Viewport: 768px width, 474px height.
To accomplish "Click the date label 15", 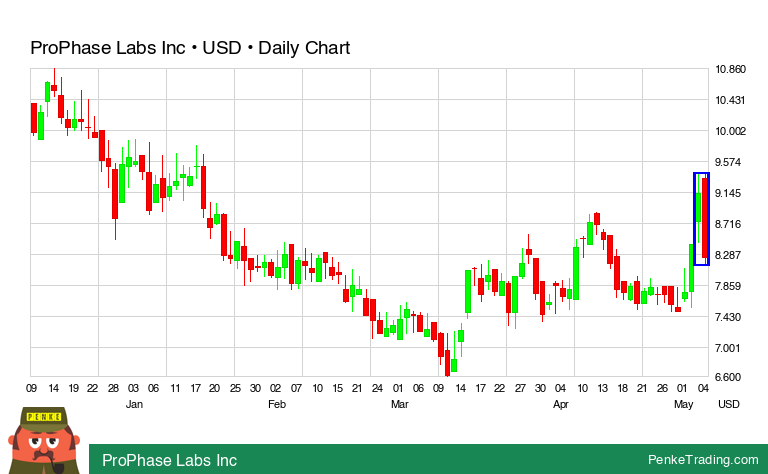I will [337, 388].
